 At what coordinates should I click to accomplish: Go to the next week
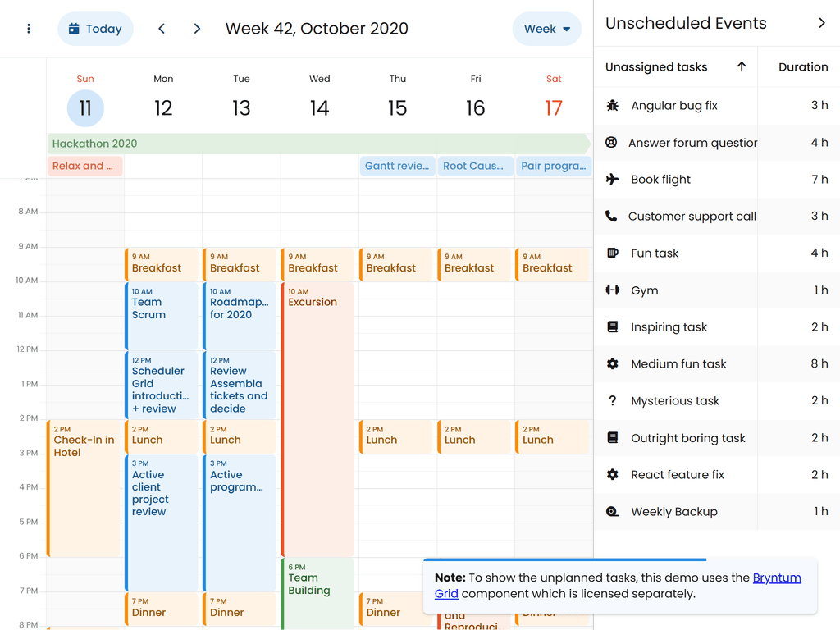pos(197,29)
